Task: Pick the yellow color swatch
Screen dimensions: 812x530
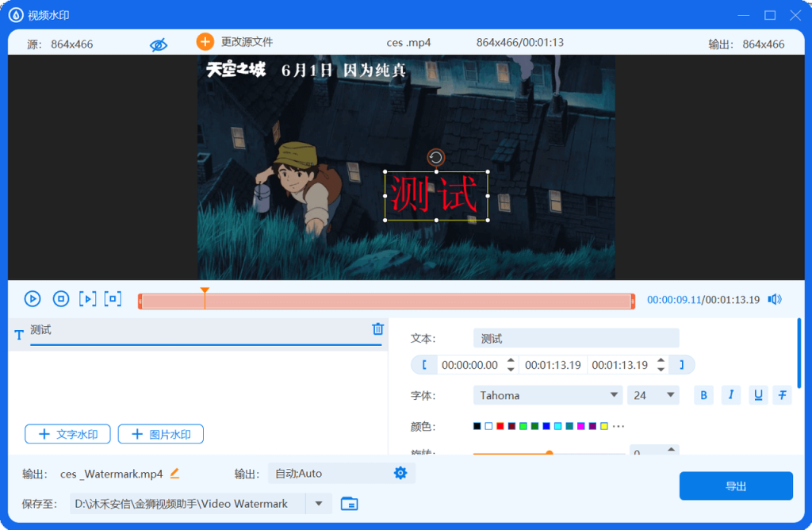Action: click(x=603, y=426)
